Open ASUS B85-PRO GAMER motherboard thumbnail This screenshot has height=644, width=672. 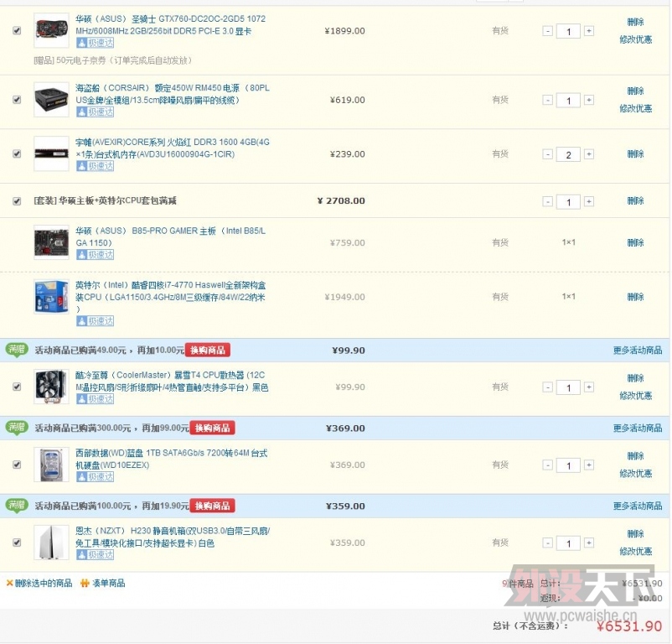pos(51,242)
